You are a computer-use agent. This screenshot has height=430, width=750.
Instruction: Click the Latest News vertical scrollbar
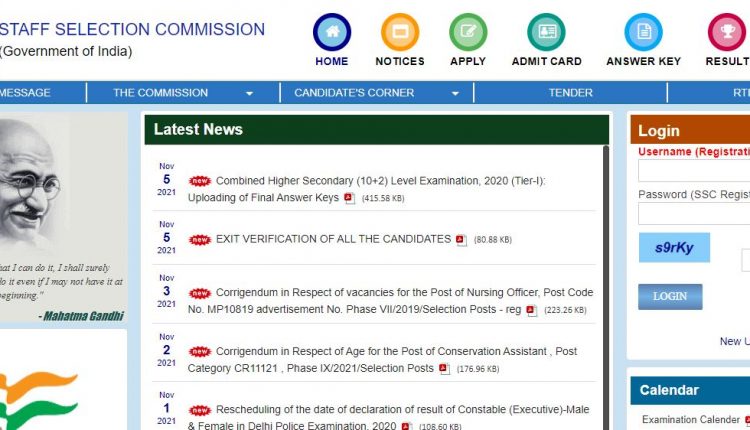[x=606, y=287]
